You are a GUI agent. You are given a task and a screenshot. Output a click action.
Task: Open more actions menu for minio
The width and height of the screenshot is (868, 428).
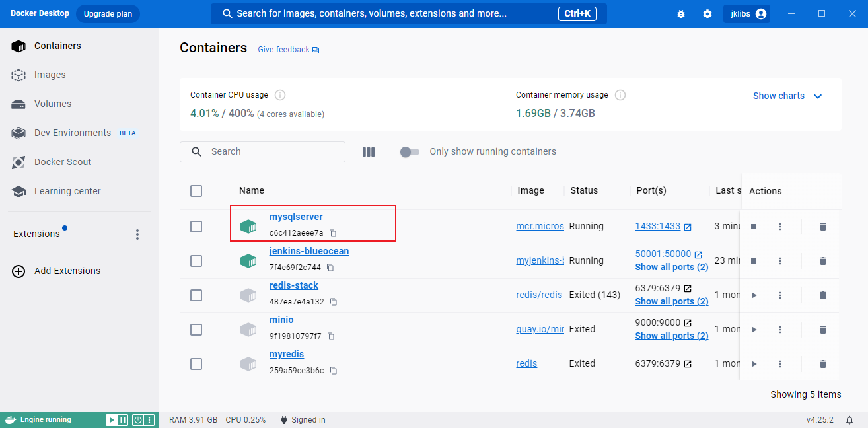tap(780, 330)
